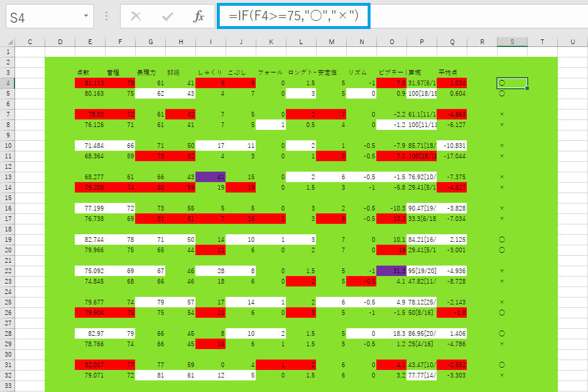Image resolution: width=588 pixels, height=392 pixels.
Task: Open the Name Box dropdown arrow
Action: point(86,16)
